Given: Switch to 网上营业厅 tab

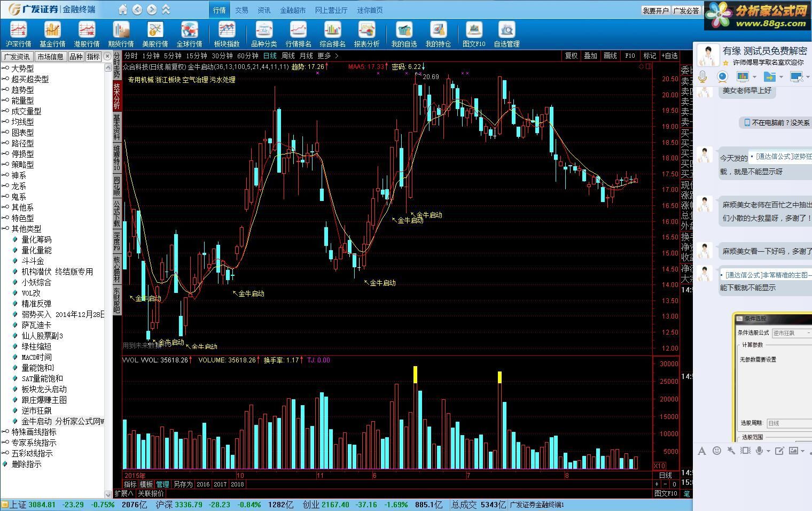Looking at the screenshot, I should coord(331,10).
